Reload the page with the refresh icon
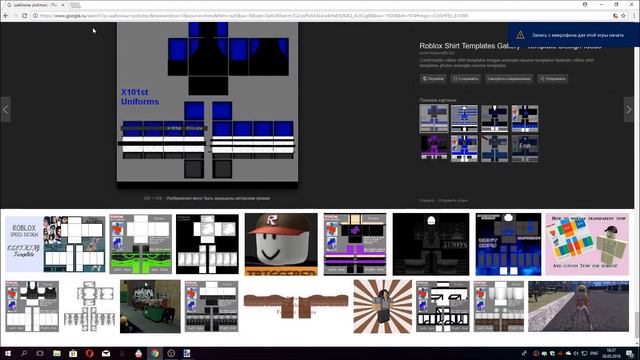 pos(24,16)
